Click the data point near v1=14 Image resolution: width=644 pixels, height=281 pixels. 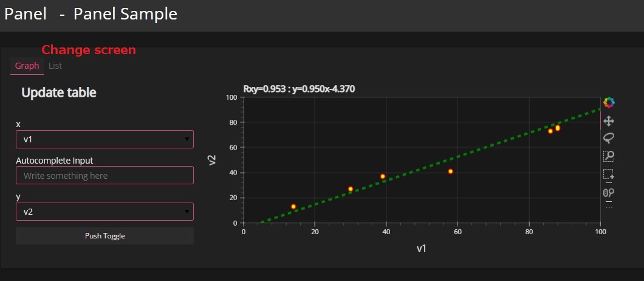click(293, 206)
